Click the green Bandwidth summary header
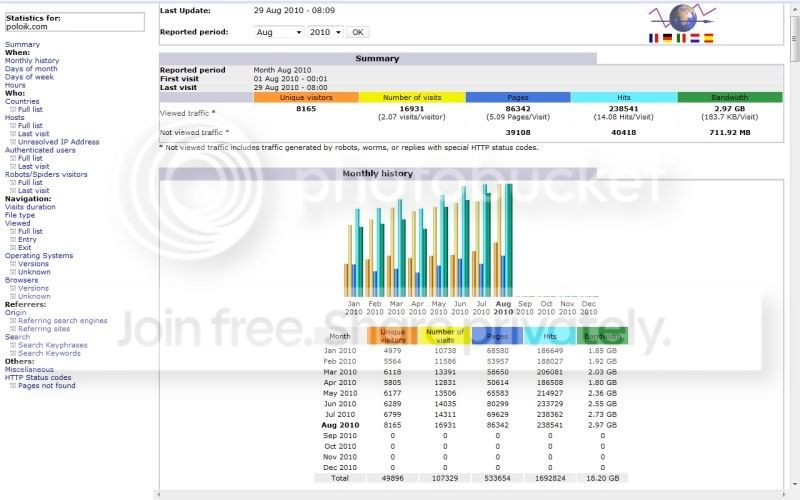This screenshot has height=500, width=800. [730, 97]
